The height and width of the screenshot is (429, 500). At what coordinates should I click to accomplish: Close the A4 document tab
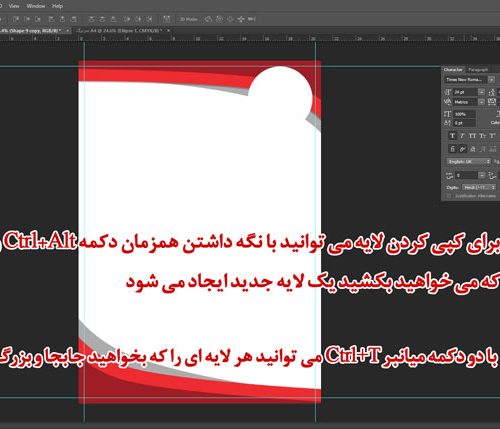(x=168, y=30)
